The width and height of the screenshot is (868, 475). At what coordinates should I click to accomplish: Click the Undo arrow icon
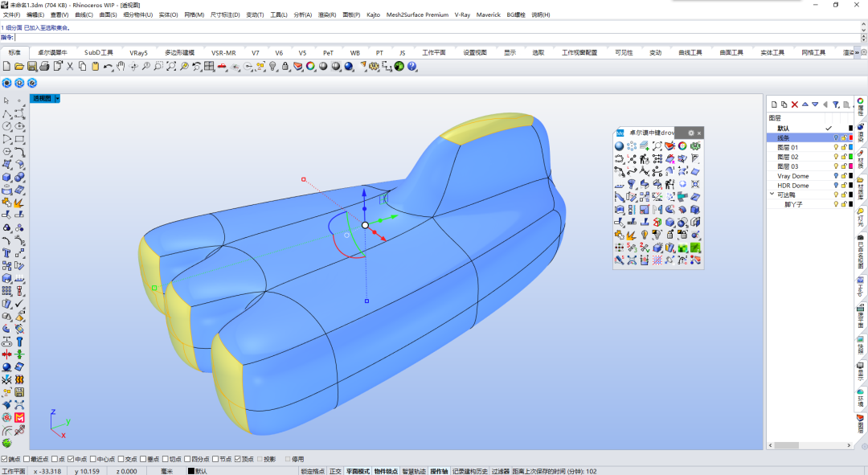(108, 67)
